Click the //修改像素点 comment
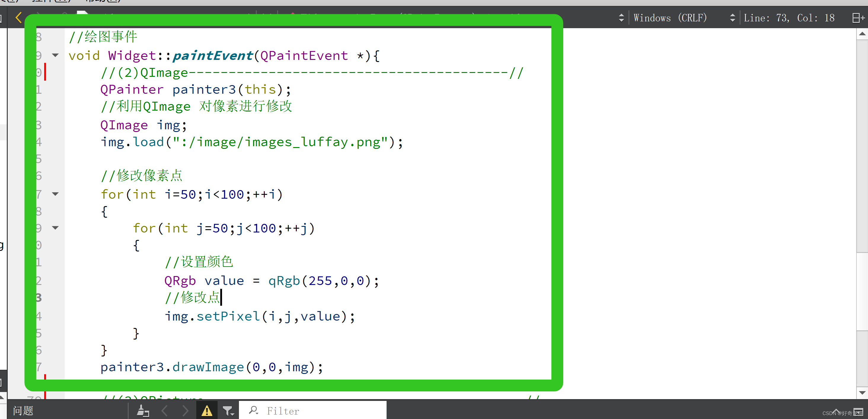Image resolution: width=868 pixels, height=419 pixels. click(142, 176)
